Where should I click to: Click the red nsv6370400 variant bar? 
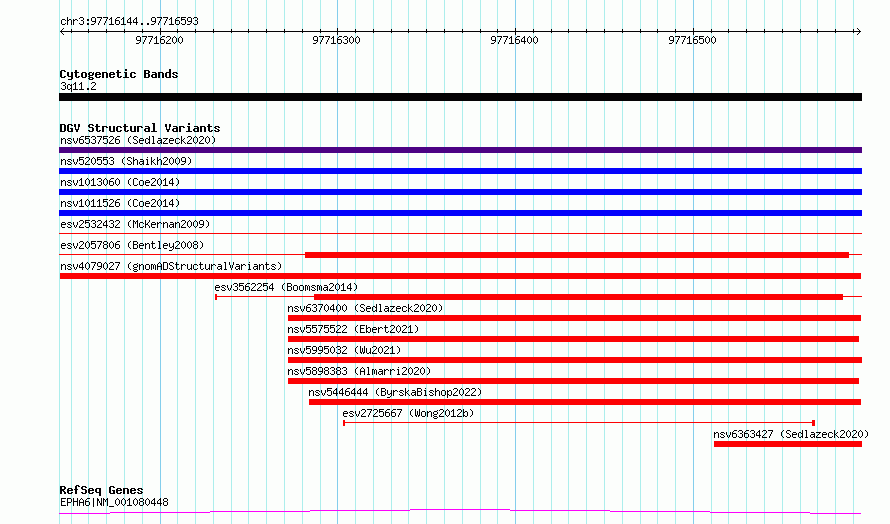574,318
